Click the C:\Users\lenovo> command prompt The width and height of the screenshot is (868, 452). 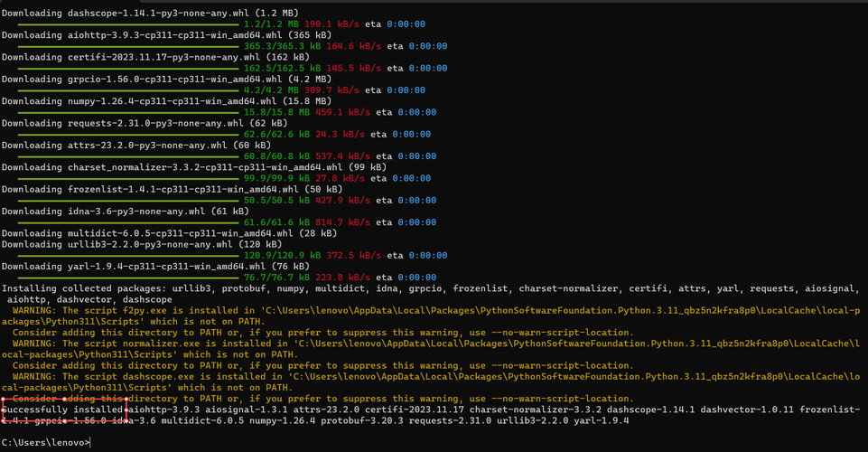[45, 443]
